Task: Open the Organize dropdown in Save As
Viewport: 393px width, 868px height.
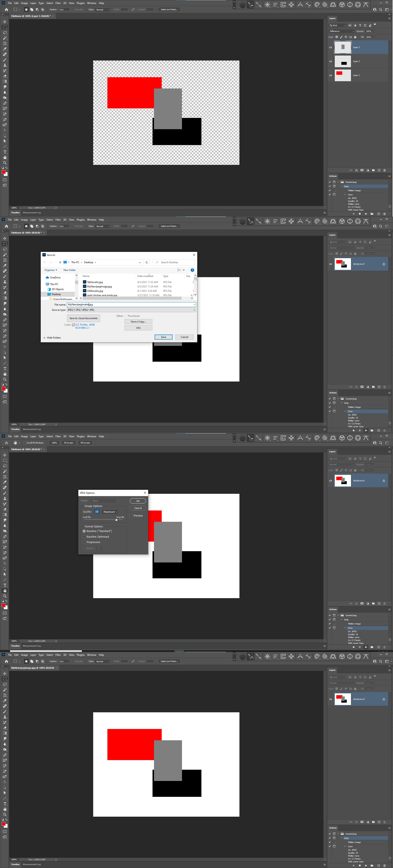Action: 51,270
